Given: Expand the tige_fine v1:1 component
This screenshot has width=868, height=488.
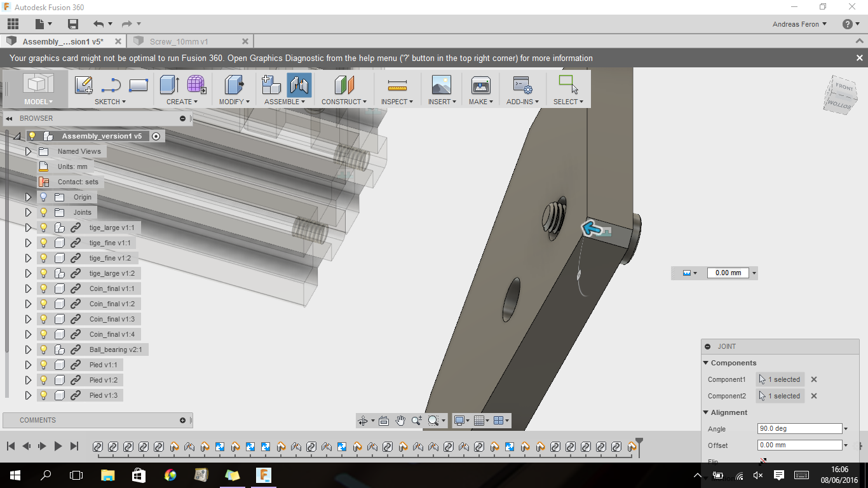Looking at the screenshot, I should 28,243.
